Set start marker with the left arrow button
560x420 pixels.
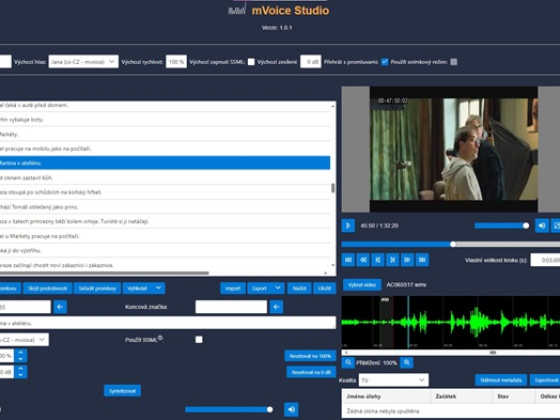pos(60,307)
